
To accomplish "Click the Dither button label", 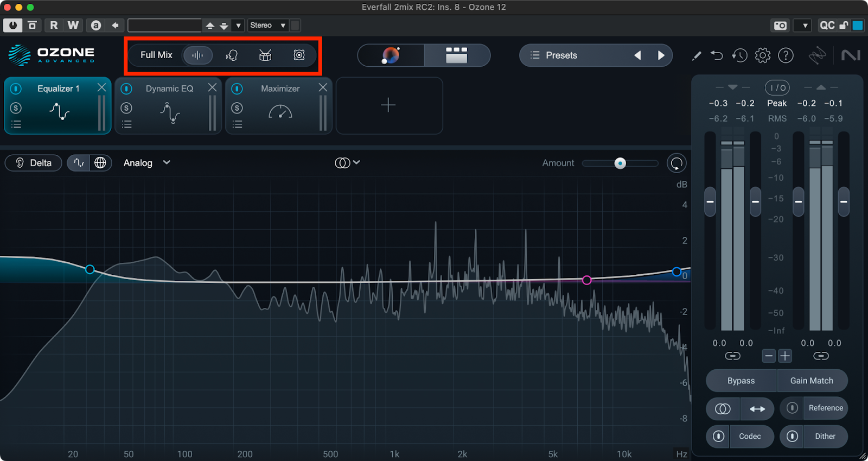I will (x=825, y=436).
